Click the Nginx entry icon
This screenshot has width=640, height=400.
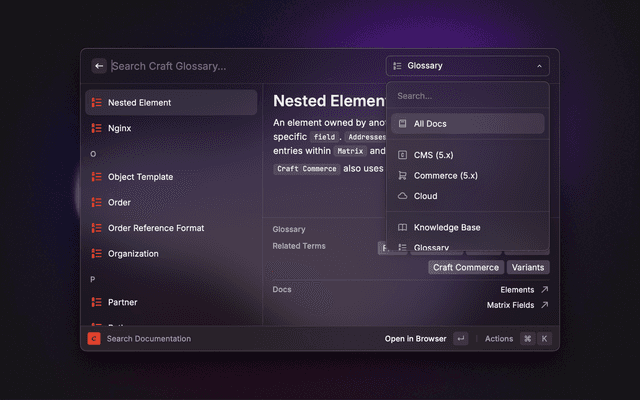tap(97, 129)
